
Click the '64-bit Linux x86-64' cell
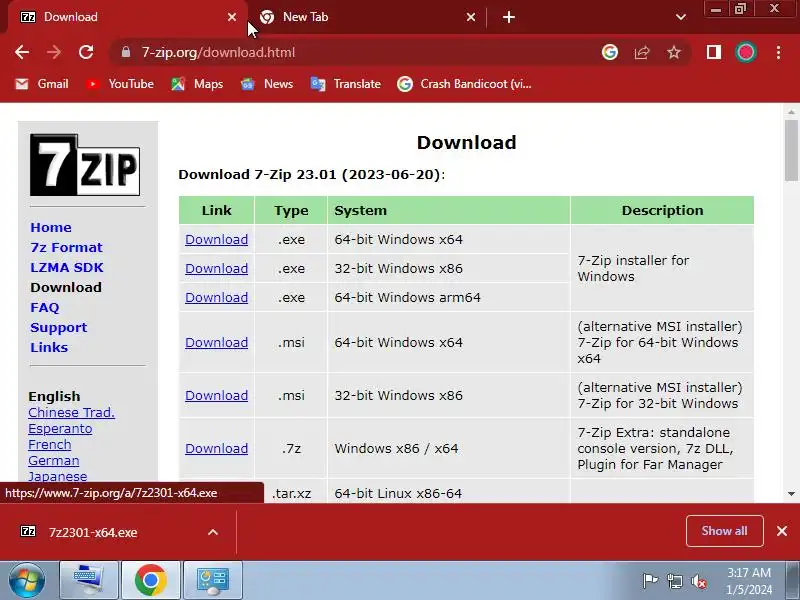[448, 493]
